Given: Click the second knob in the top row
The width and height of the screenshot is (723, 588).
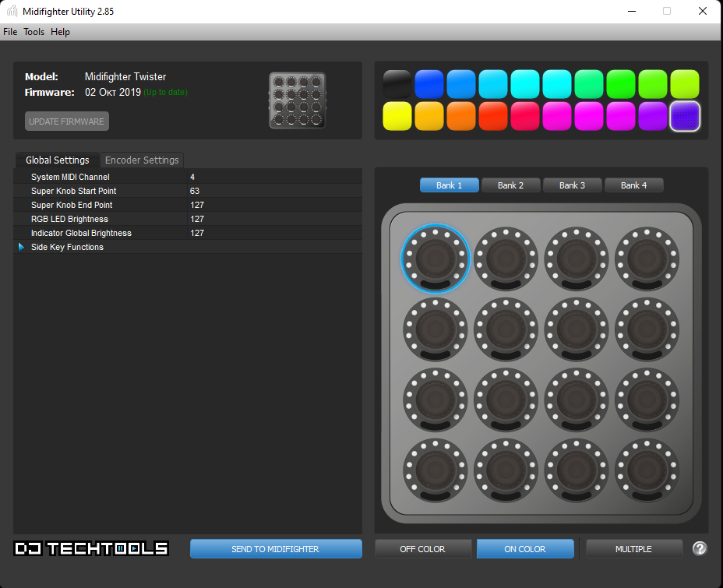Looking at the screenshot, I should [x=506, y=259].
